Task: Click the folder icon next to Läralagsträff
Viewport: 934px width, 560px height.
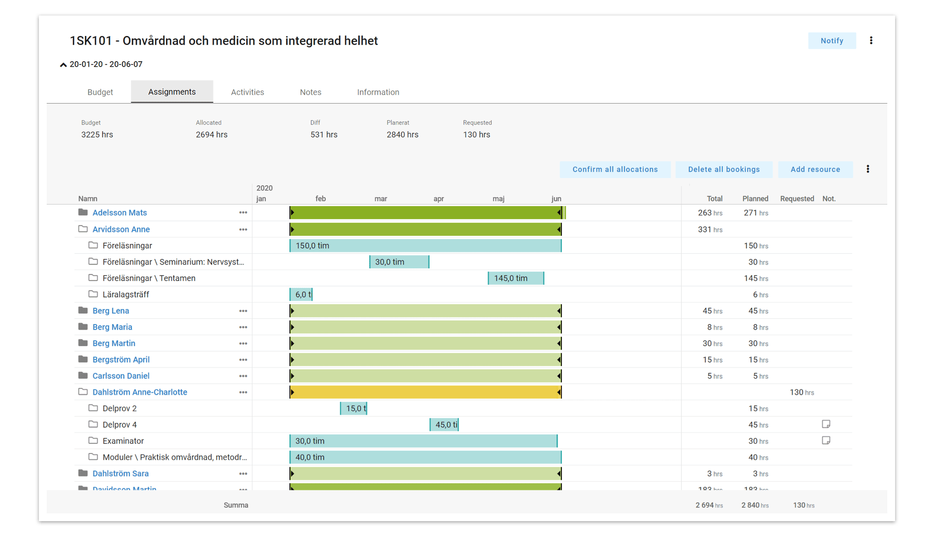Action: tap(93, 294)
